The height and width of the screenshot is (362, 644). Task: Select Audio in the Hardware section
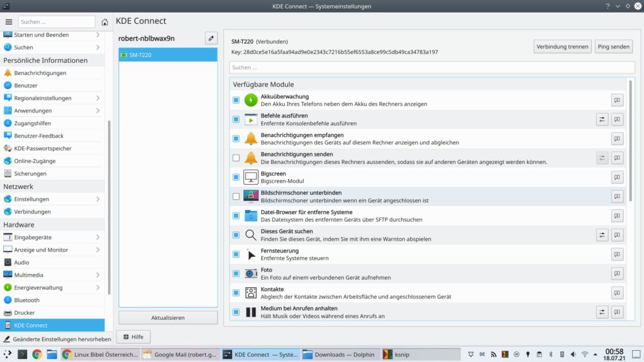(52, 263)
